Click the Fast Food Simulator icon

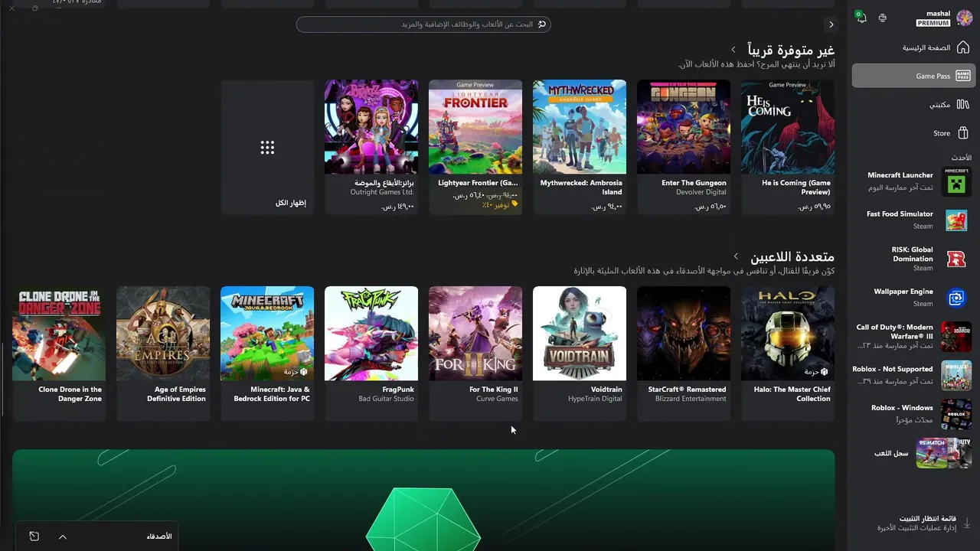pyautogui.click(x=956, y=220)
